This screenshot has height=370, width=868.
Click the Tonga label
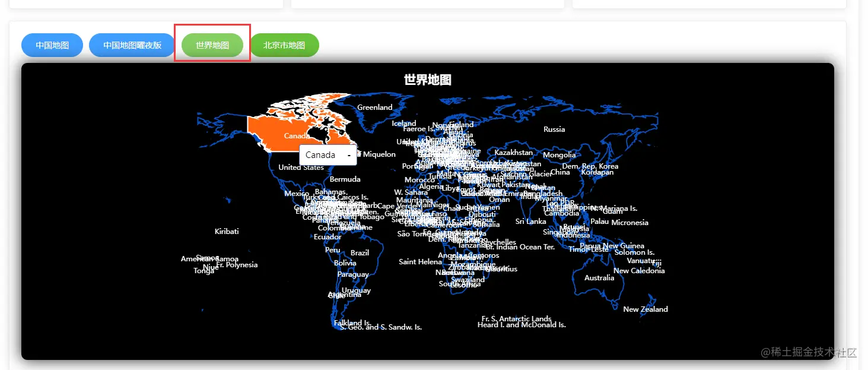(x=204, y=271)
